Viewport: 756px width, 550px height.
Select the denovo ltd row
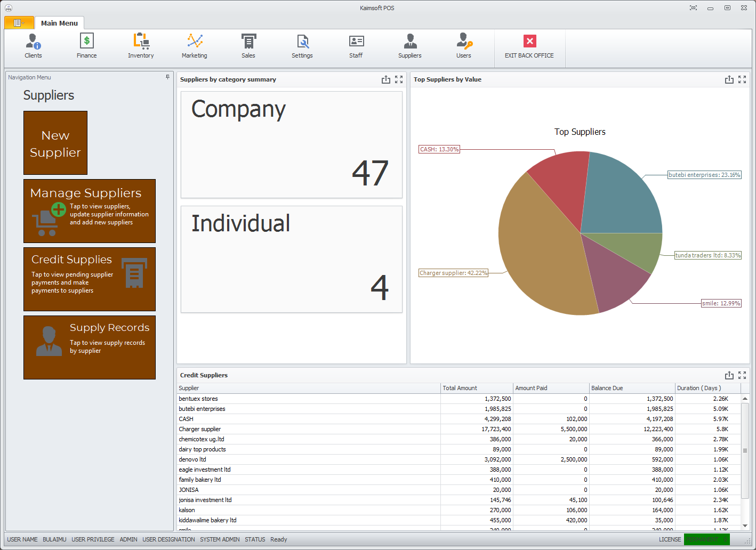coord(459,459)
